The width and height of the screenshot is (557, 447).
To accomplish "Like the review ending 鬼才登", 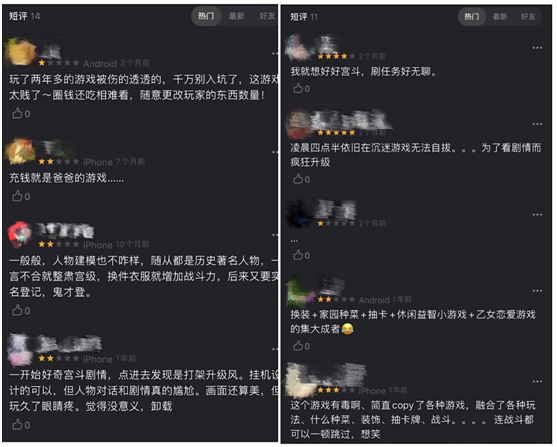I will point(21,310).
